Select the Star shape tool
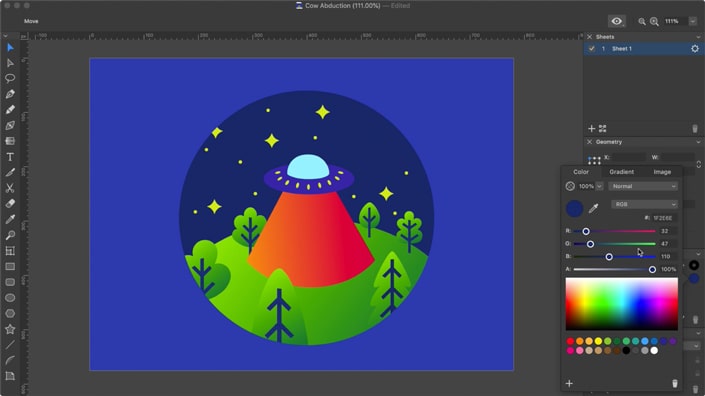The image size is (705, 396). click(x=10, y=329)
